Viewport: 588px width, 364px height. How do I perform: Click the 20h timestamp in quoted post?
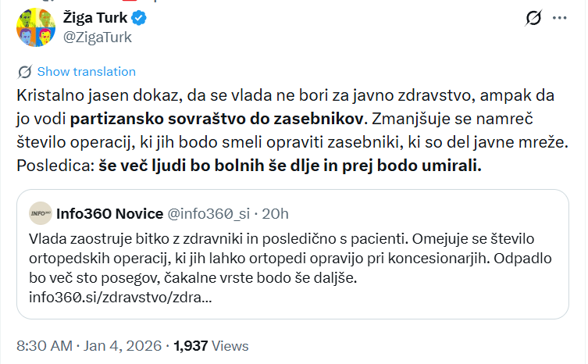click(275, 213)
